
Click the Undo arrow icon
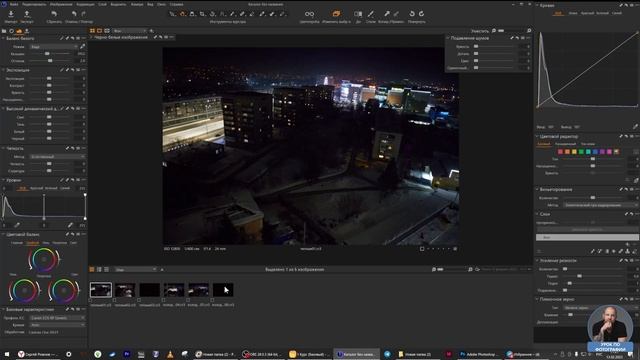pos(74,14)
